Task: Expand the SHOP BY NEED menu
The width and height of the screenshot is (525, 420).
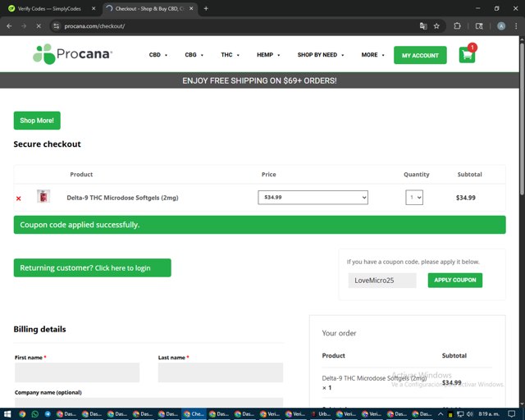Action: [321, 55]
